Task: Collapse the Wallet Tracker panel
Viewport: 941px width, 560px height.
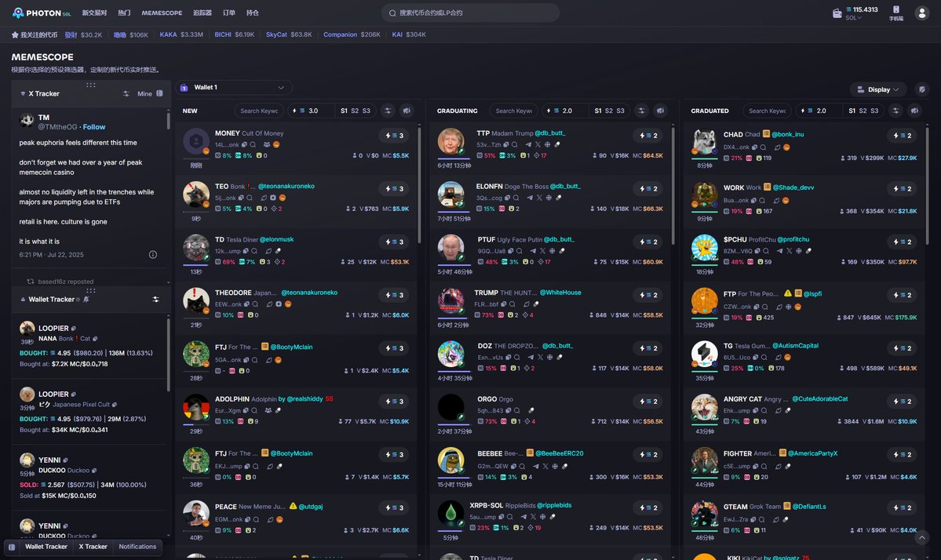Action: coord(23,299)
